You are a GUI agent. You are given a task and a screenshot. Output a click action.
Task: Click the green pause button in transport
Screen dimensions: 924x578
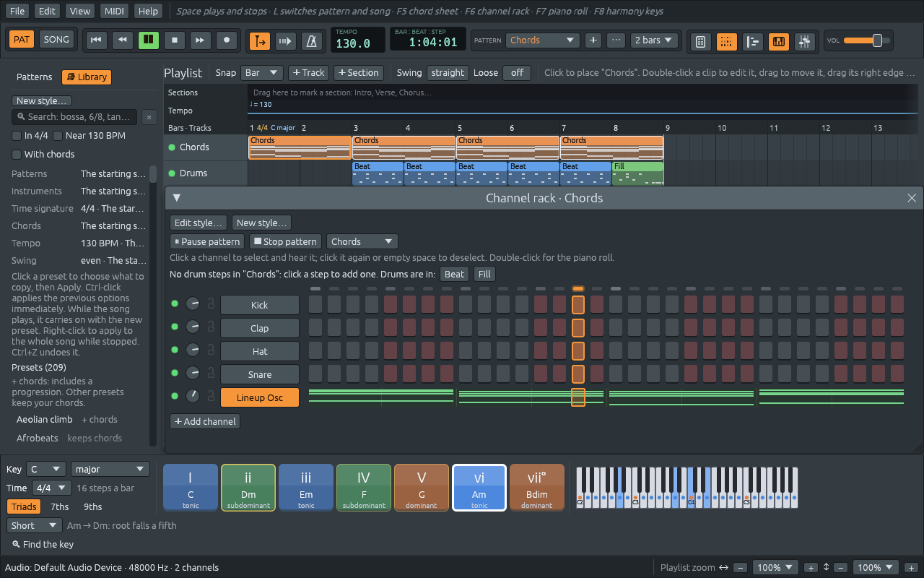point(149,40)
